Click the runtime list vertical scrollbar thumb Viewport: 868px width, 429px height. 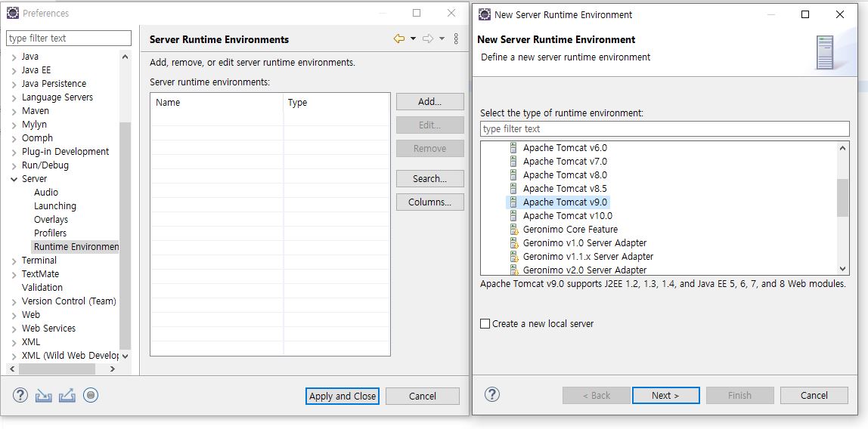click(x=842, y=198)
